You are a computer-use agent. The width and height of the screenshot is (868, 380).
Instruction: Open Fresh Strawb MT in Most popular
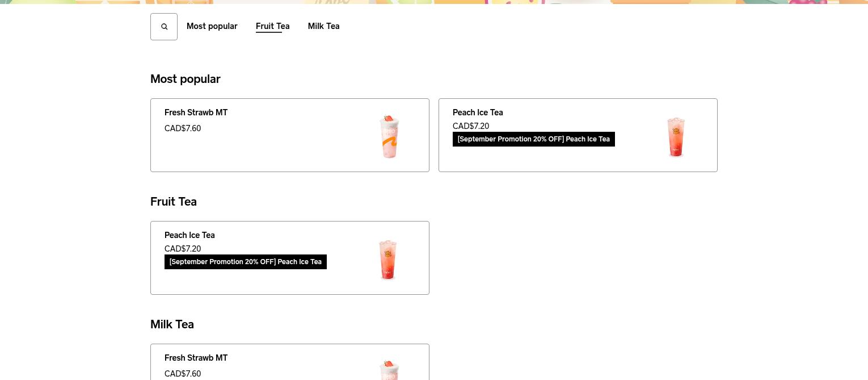pos(290,135)
